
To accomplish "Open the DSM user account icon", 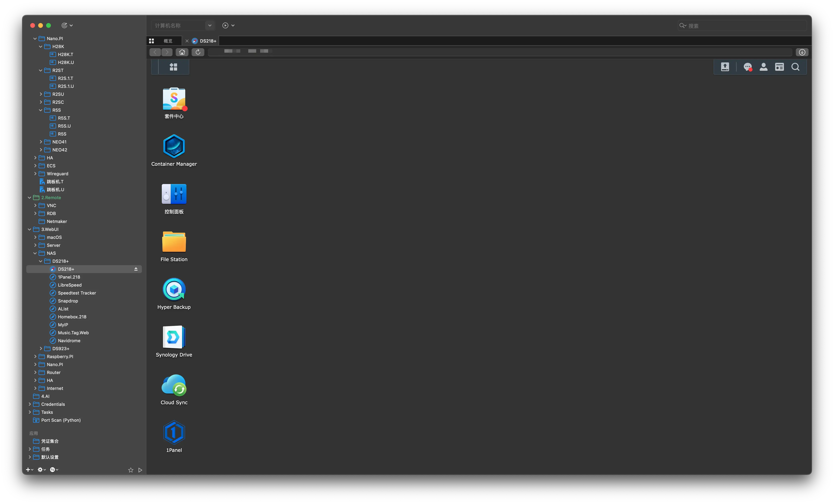I will tap(763, 67).
